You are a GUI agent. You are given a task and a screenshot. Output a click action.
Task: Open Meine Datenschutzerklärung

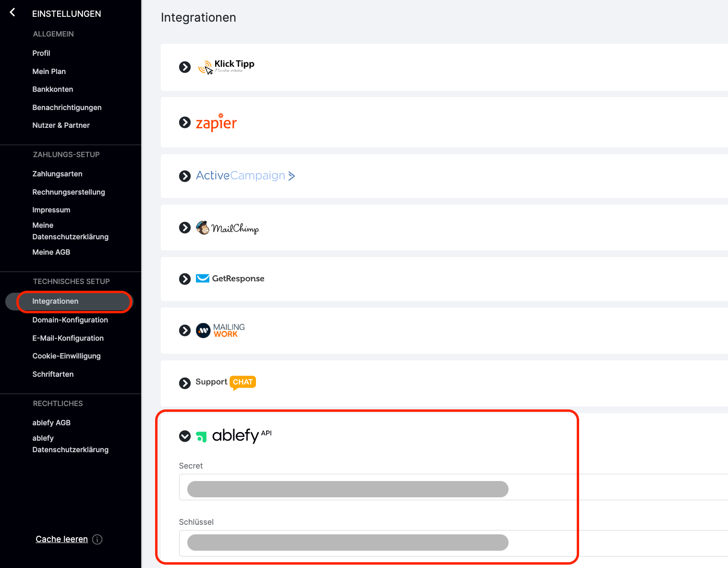70,231
